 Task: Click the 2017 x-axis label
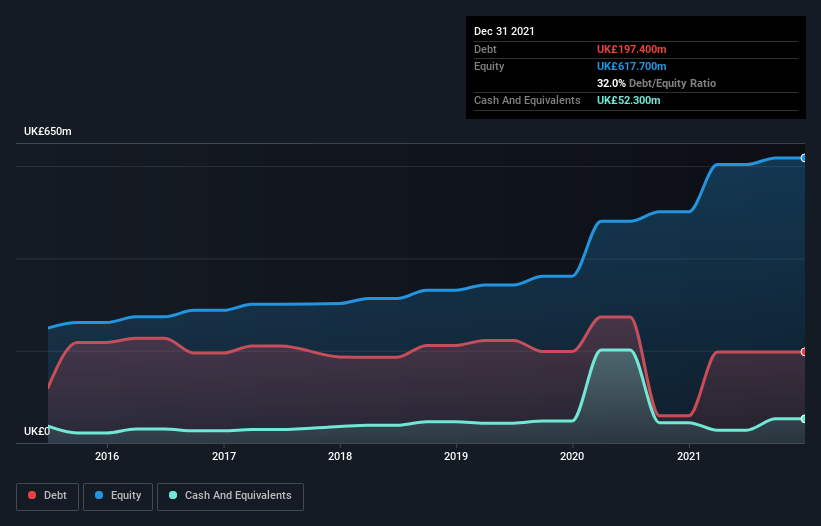tap(224, 456)
